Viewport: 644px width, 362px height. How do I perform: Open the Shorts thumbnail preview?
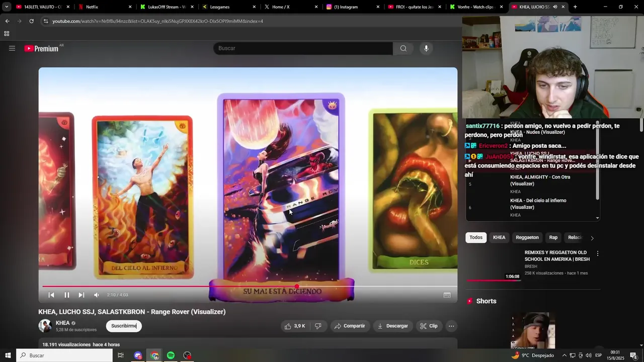[x=533, y=330]
